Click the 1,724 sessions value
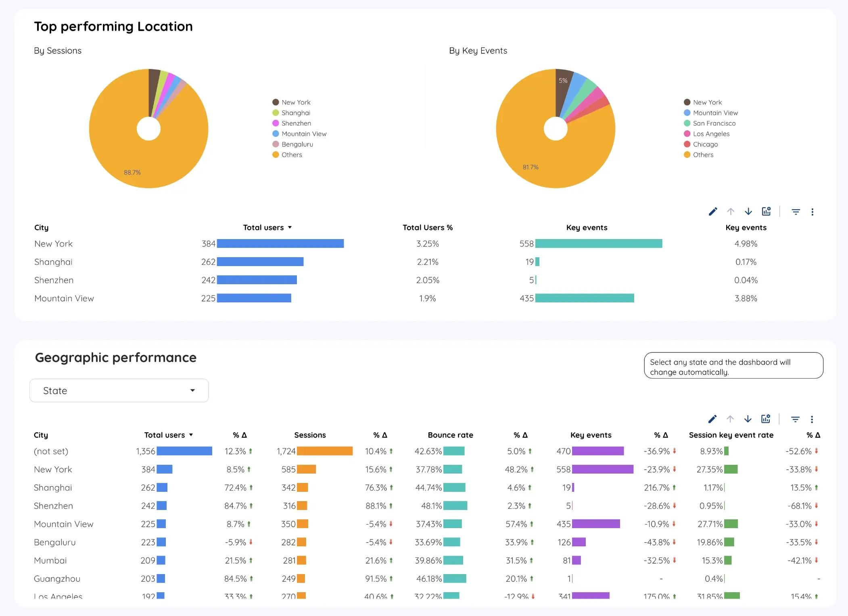Image resolution: width=848 pixels, height=616 pixels. pos(286,452)
